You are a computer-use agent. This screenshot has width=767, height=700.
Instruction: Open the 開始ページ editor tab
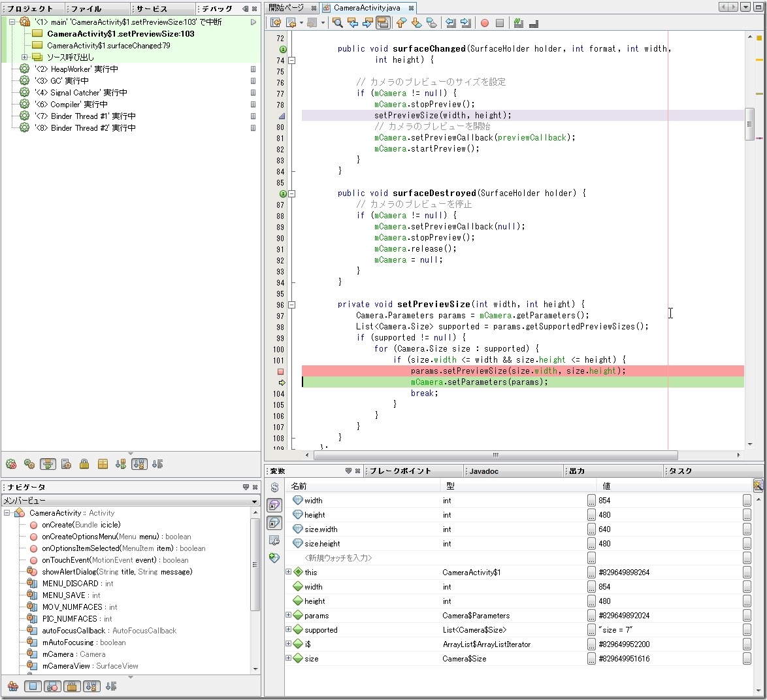(x=286, y=8)
